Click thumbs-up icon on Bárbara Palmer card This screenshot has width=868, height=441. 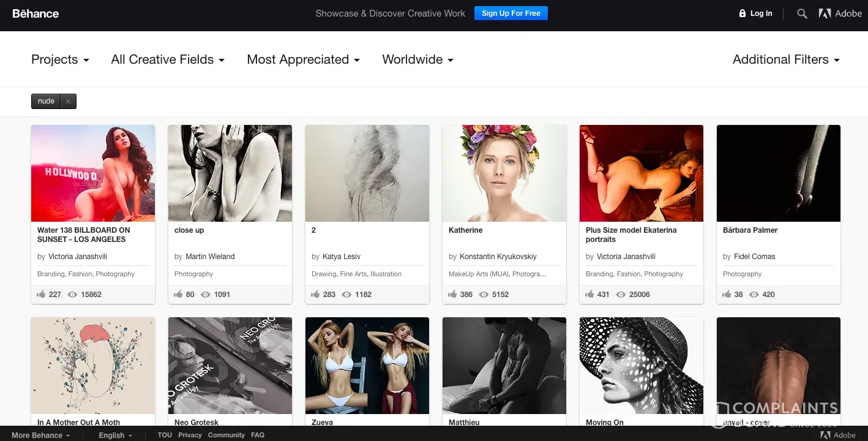tap(727, 295)
